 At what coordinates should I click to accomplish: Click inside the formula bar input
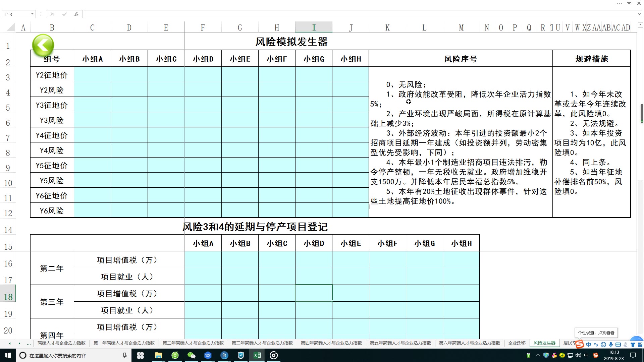coord(361,14)
